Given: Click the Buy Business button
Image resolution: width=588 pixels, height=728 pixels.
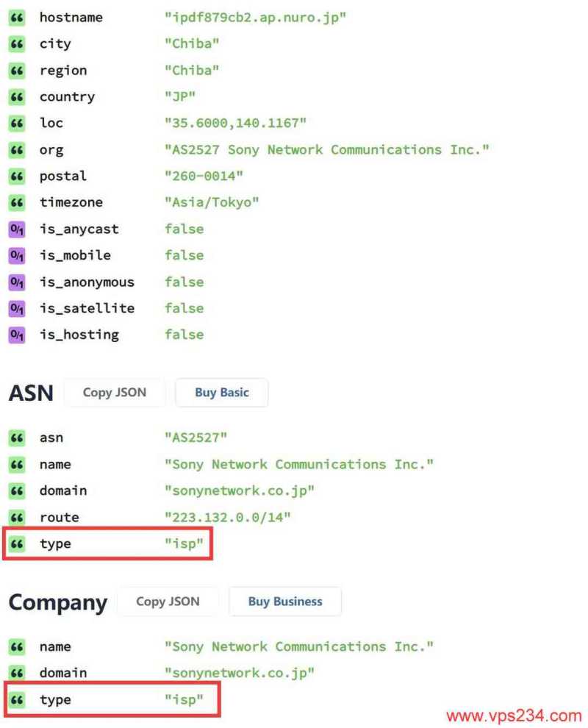Looking at the screenshot, I should [285, 602].
